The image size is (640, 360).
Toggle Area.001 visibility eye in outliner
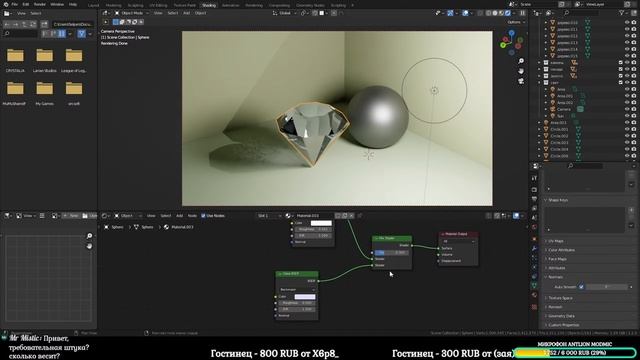(627, 96)
